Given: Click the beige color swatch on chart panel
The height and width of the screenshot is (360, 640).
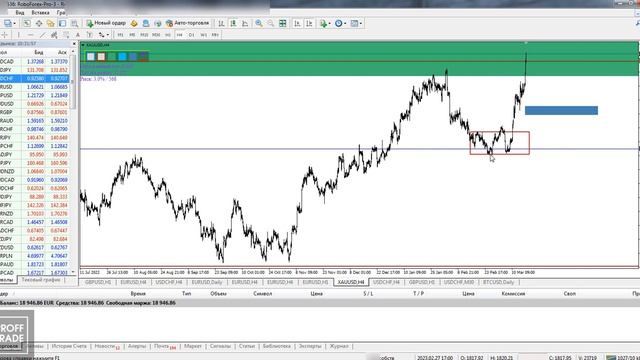Looking at the screenshot, I should (101, 57).
